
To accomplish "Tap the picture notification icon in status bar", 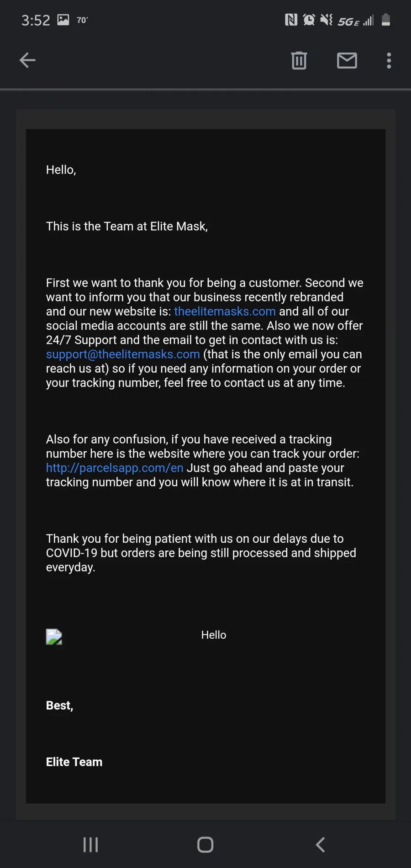I will [x=63, y=20].
